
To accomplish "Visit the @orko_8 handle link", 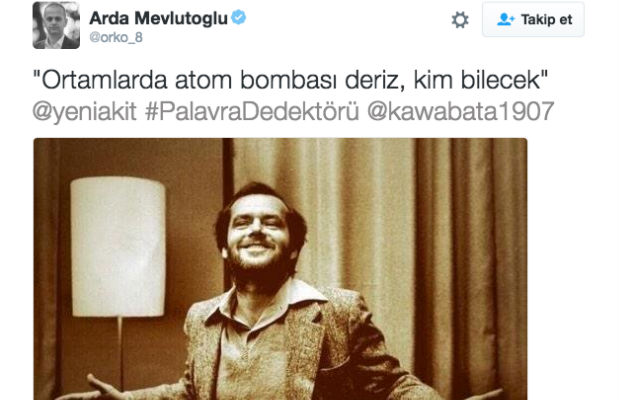I will [x=116, y=38].
